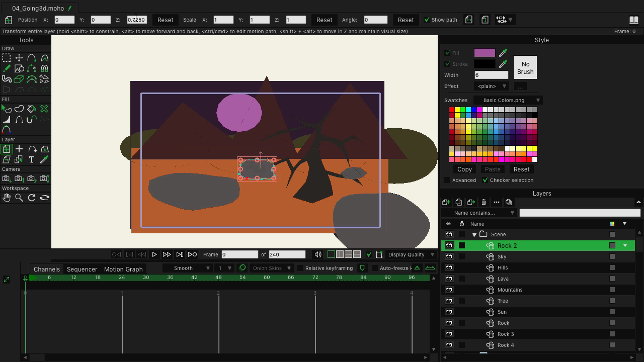This screenshot has width=644, height=362.
Task: Activate the Pan Workspace hand tool
Action: click(x=7, y=198)
